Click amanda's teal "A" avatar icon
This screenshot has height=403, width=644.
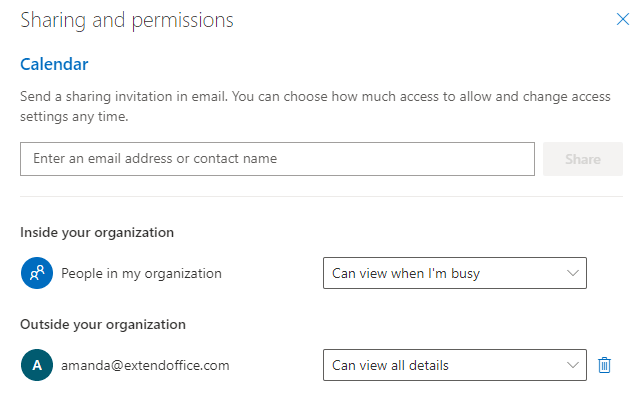[37, 365]
